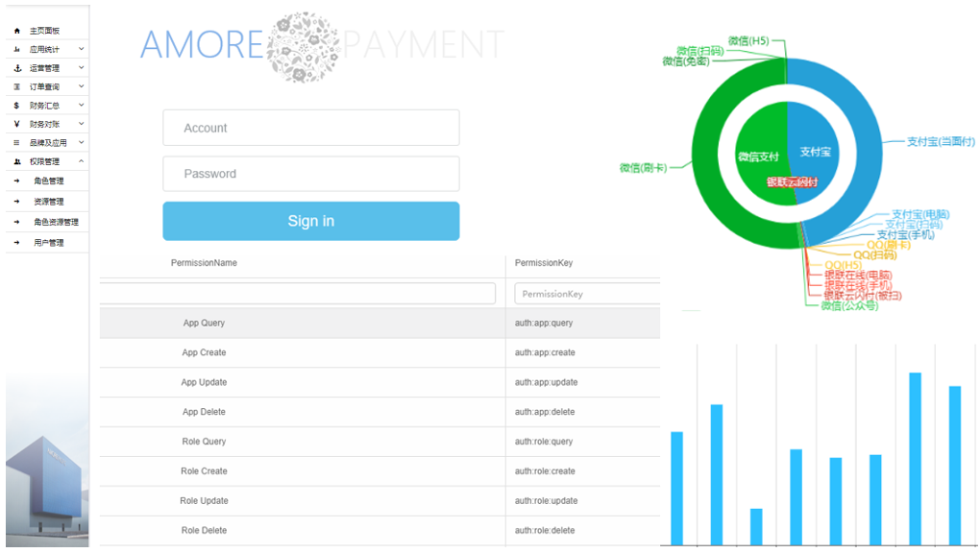The height and width of the screenshot is (553, 980).
Task: Open the 用户管理 submenu item
Action: [48, 243]
